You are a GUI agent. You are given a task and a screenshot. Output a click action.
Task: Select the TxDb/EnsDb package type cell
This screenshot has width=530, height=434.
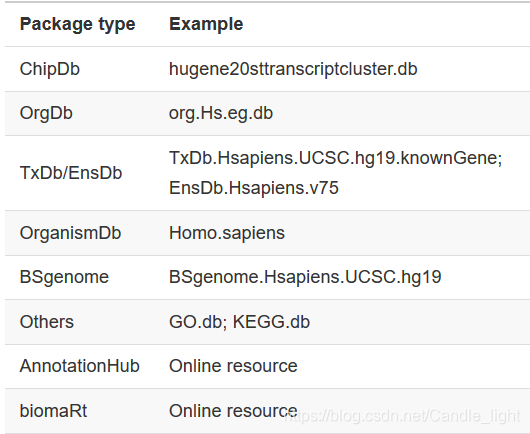71,173
